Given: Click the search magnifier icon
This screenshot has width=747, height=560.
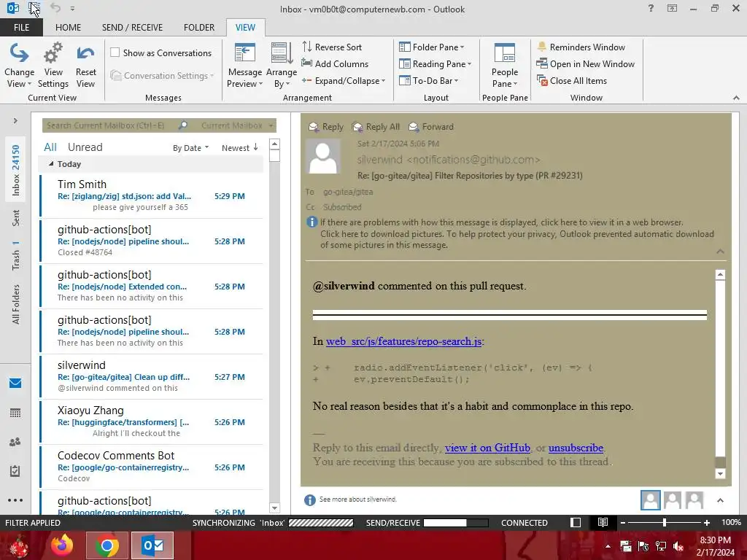Looking at the screenshot, I should [183, 125].
